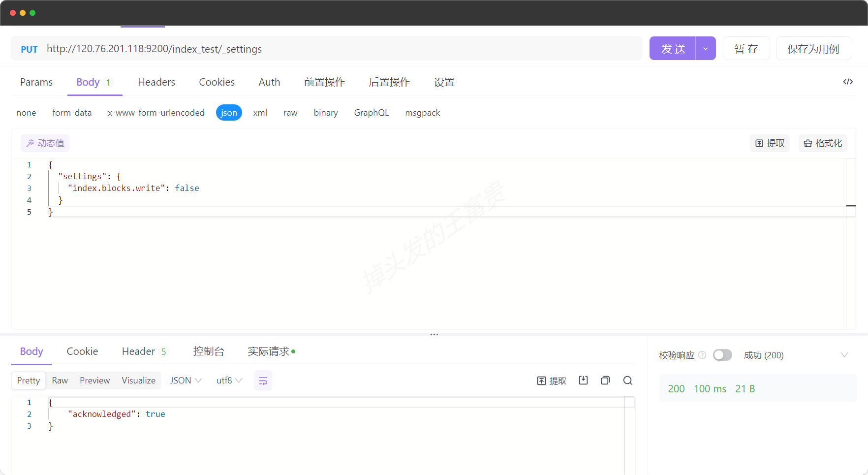Image resolution: width=868 pixels, height=475 pixels.
Task: Open the send button dropdown arrow
Action: click(706, 49)
